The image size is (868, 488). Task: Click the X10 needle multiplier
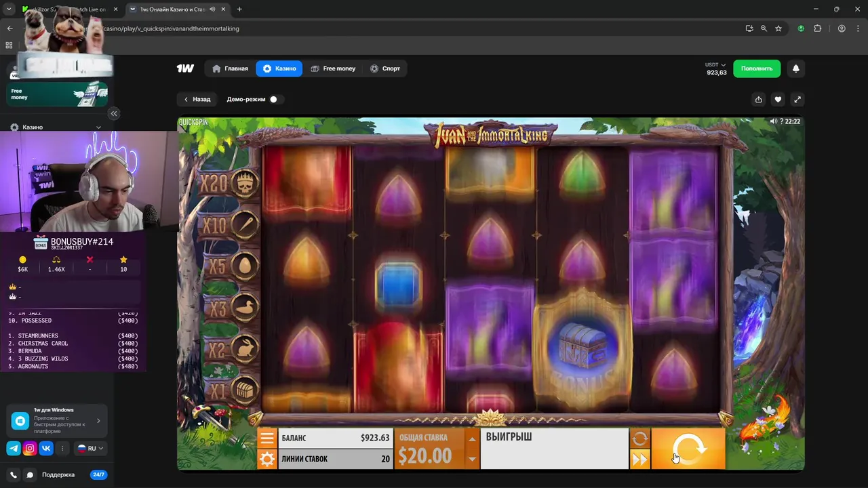229,225
